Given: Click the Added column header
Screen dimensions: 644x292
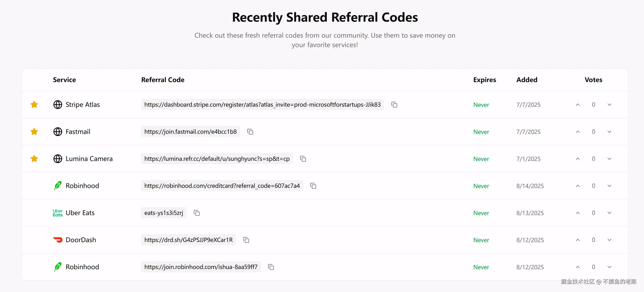Looking at the screenshot, I should [x=527, y=80].
